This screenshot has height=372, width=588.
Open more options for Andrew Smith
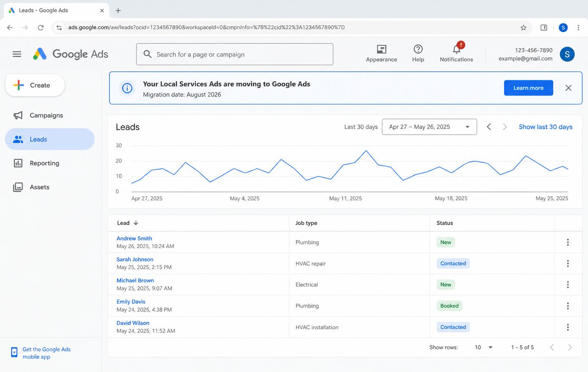(x=568, y=242)
